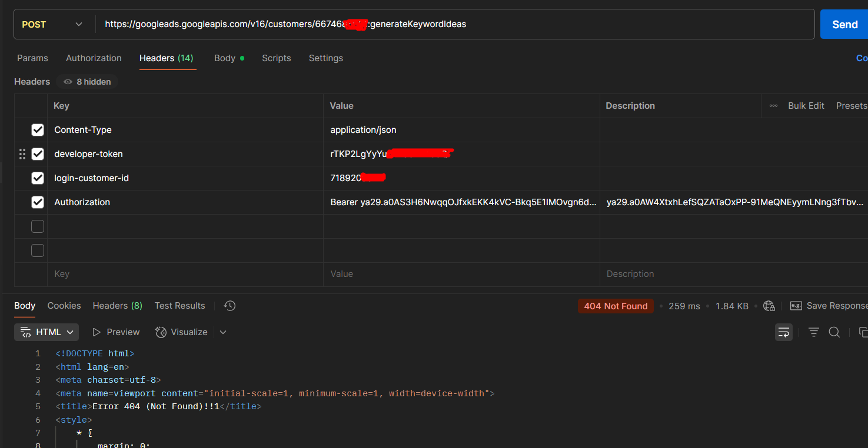Open the request Body tab
This screenshot has height=448, width=868.
[x=229, y=58]
